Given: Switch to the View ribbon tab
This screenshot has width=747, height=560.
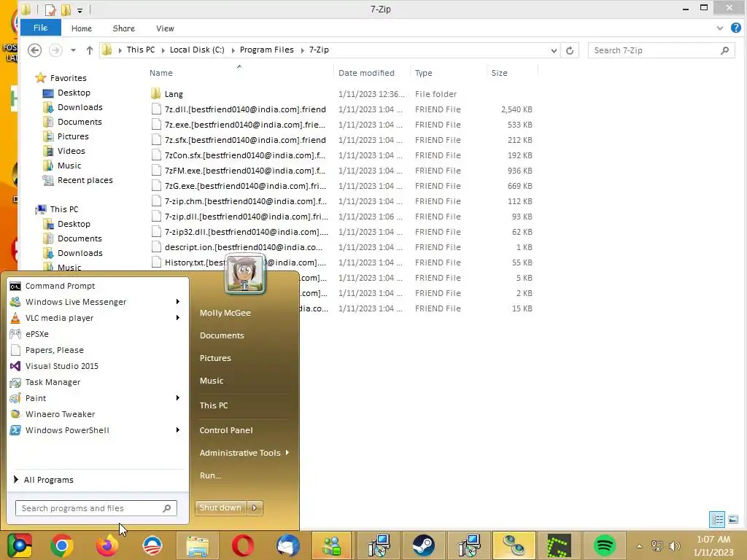Looking at the screenshot, I should [x=165, y=28].
